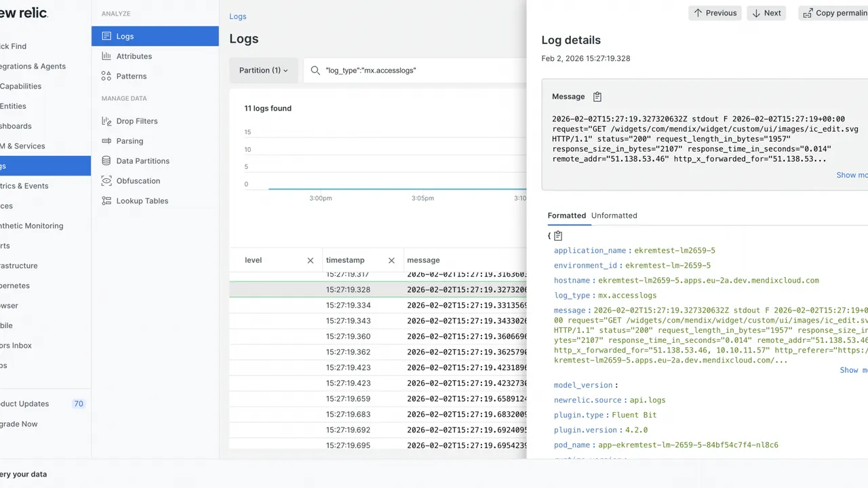Select the log row at 15:27:19.334

pyautogui.click(x=378, y=306)
